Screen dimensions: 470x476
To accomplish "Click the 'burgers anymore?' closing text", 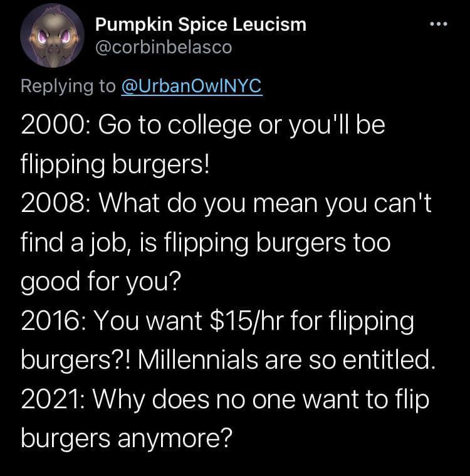I will pos(126,439).
